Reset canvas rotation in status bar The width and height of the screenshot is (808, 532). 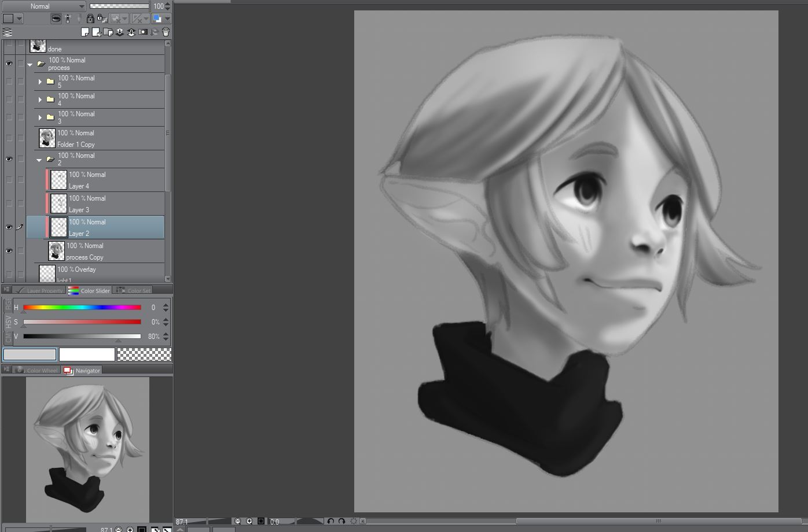click(354, 521)
